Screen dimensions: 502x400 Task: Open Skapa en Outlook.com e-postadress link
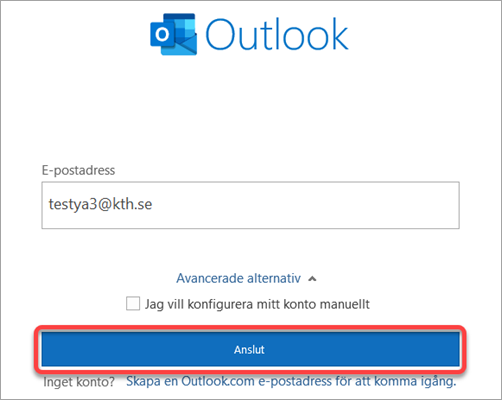tap(291, 381)
